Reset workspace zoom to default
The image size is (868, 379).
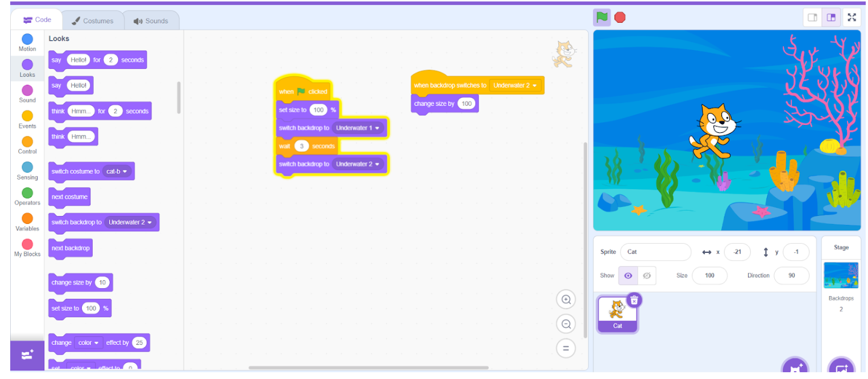pos(566,348)
